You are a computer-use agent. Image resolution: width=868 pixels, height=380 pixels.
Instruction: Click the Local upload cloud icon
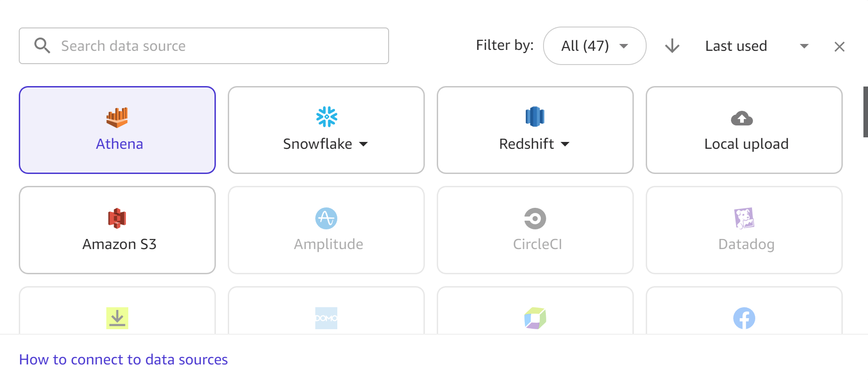pos(742,118)
